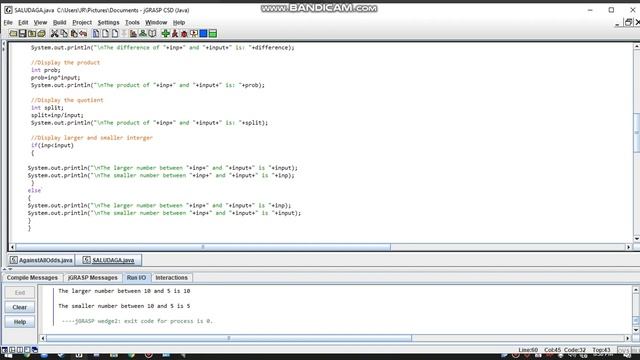Show the jGRASP Messages tab
This screenshot has height=360, width=640.
click(93, 278)
